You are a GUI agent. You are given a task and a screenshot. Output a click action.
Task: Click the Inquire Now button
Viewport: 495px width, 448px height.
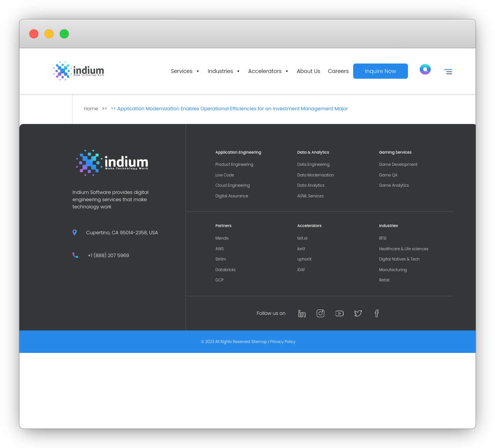tap(380, 71)
